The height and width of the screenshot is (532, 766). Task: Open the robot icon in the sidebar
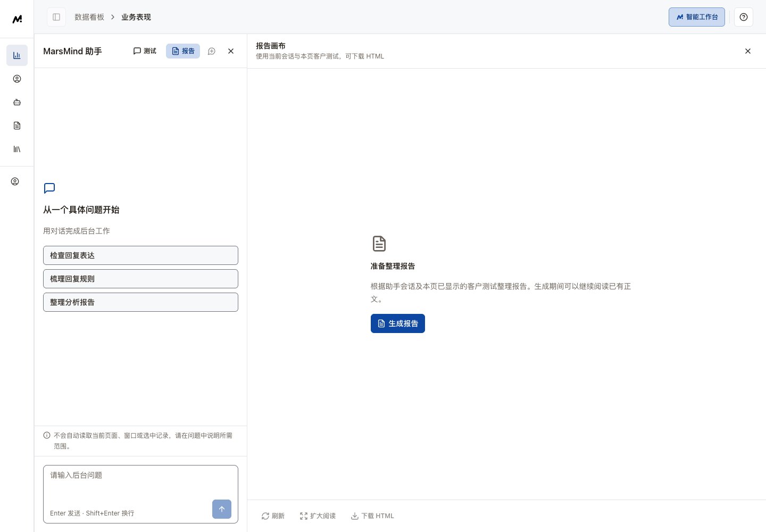click(x=17, y=102)
